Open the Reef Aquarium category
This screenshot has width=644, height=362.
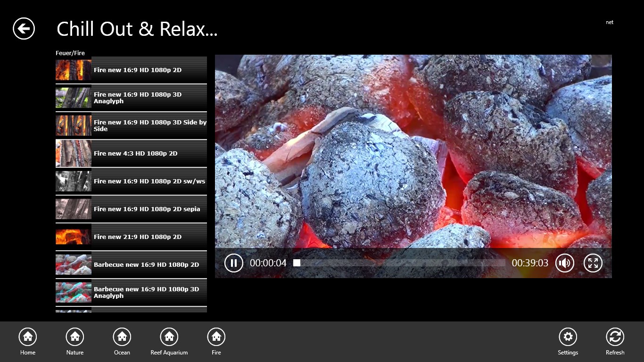[169, 337]
